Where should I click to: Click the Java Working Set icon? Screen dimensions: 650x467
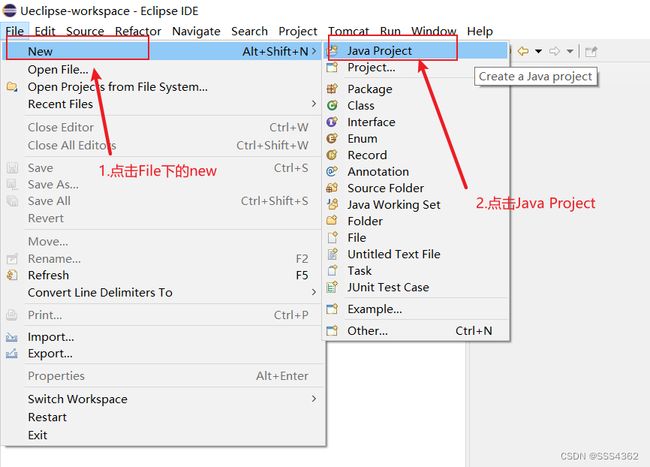pyautogui.click(x=332, y=204)
